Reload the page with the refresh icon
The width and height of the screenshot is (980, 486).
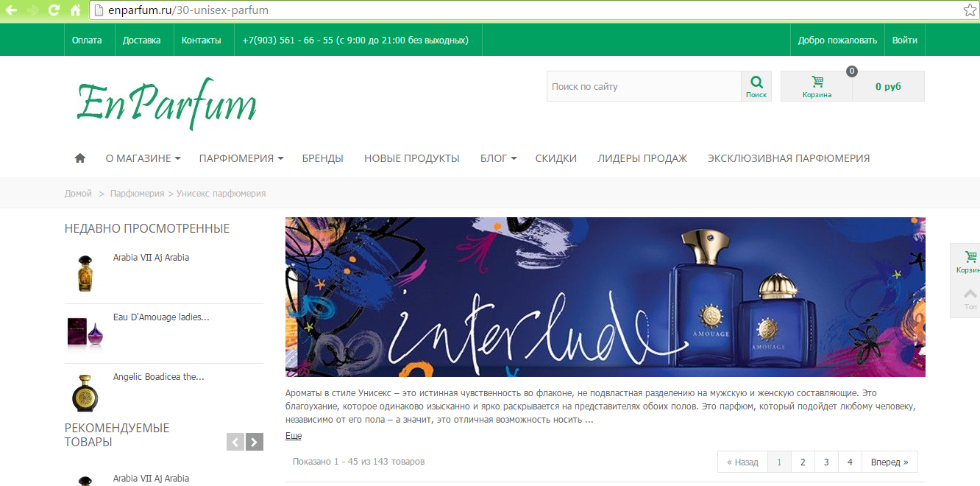54,10
